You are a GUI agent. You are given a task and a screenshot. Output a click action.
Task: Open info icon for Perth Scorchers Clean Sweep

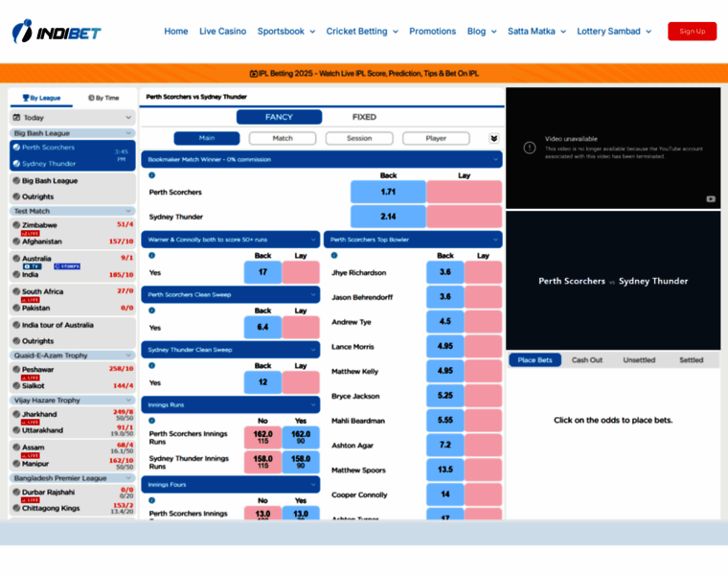[x=151, y=310]
